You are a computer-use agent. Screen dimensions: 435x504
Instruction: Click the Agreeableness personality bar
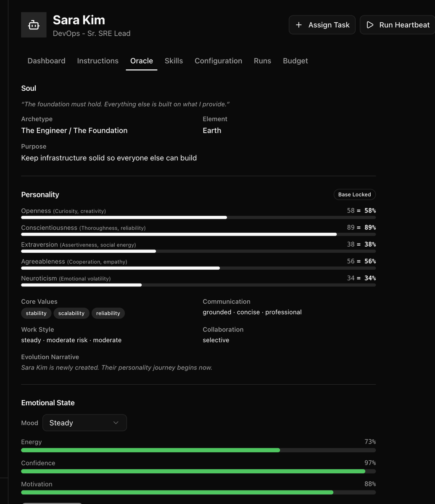coord(198,268)
